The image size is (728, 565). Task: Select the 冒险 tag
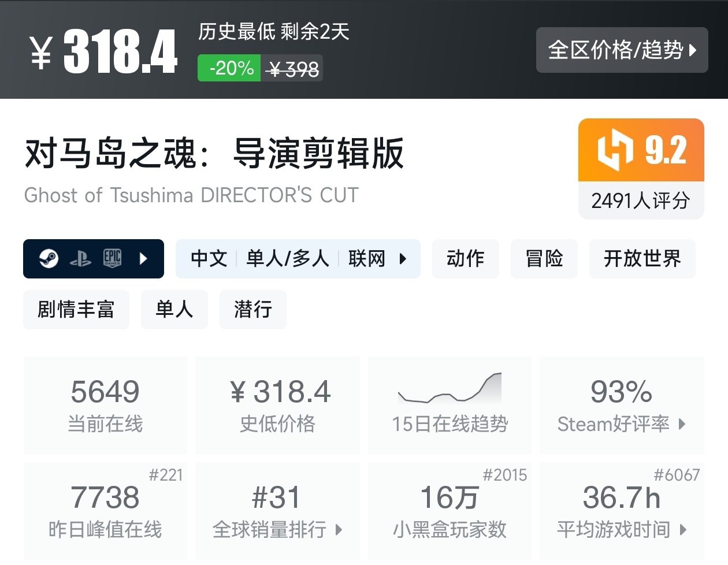click(x=544, y=258)
